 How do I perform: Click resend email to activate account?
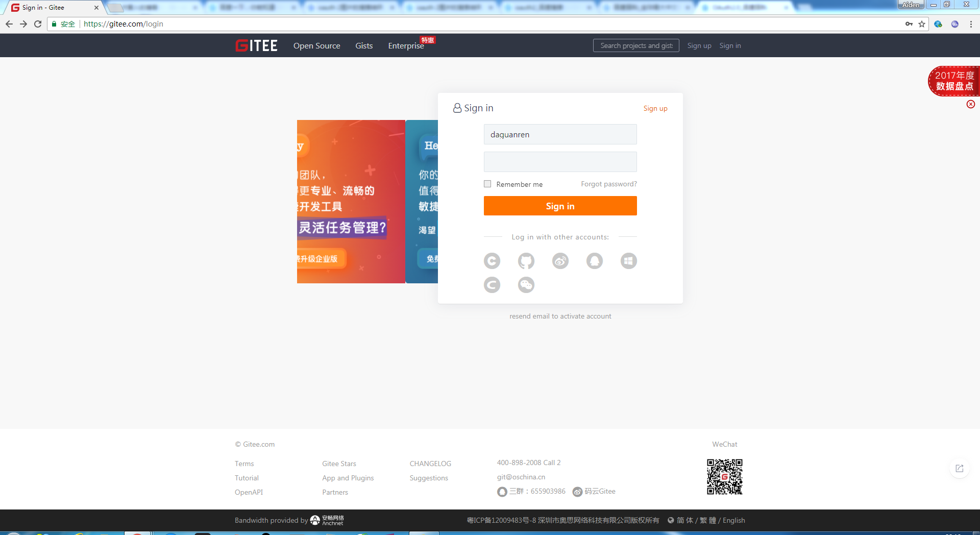(560, 316)
